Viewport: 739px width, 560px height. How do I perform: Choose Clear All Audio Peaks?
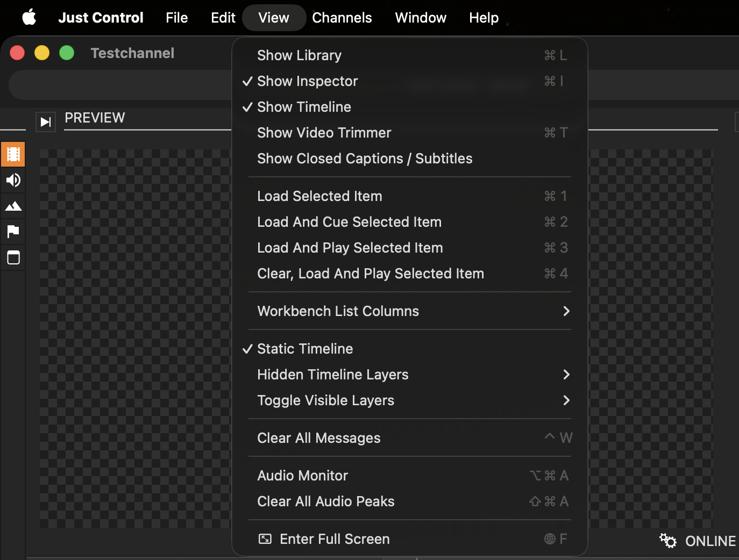(410, 501)
